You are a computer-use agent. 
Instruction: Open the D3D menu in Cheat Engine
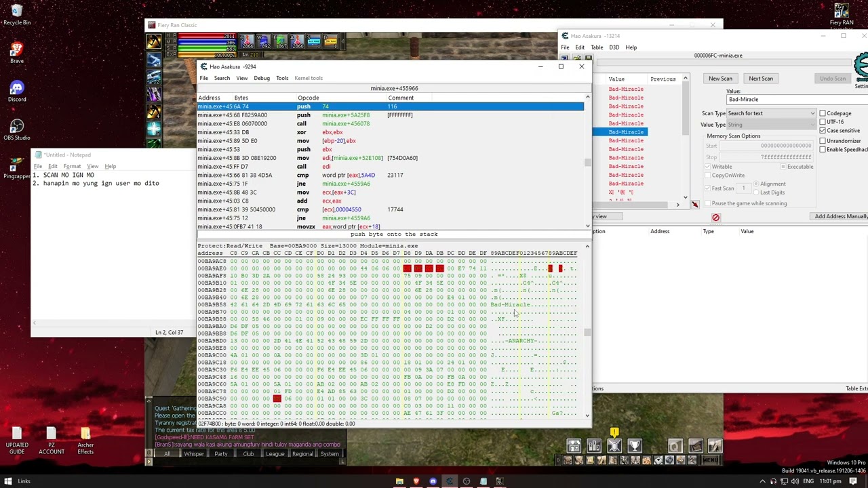coord(614,47)
